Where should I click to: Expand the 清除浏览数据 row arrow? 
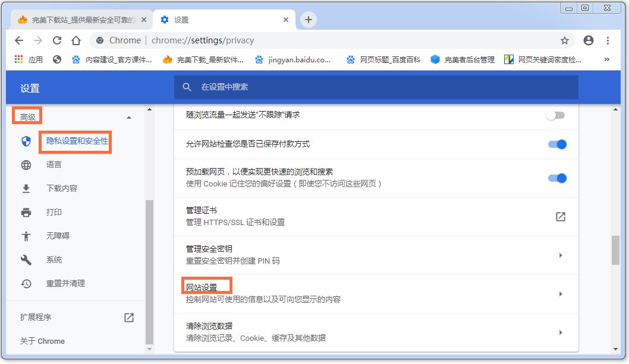point(561,333)
